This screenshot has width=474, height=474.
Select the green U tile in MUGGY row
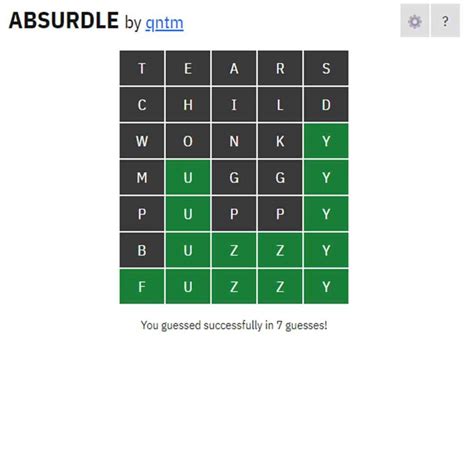[188, 177]
